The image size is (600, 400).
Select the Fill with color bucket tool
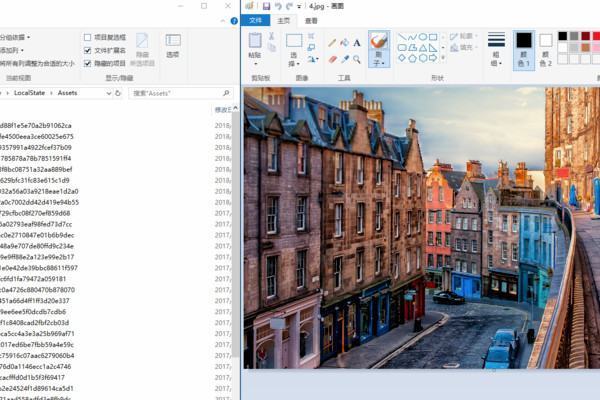(344, 42)
